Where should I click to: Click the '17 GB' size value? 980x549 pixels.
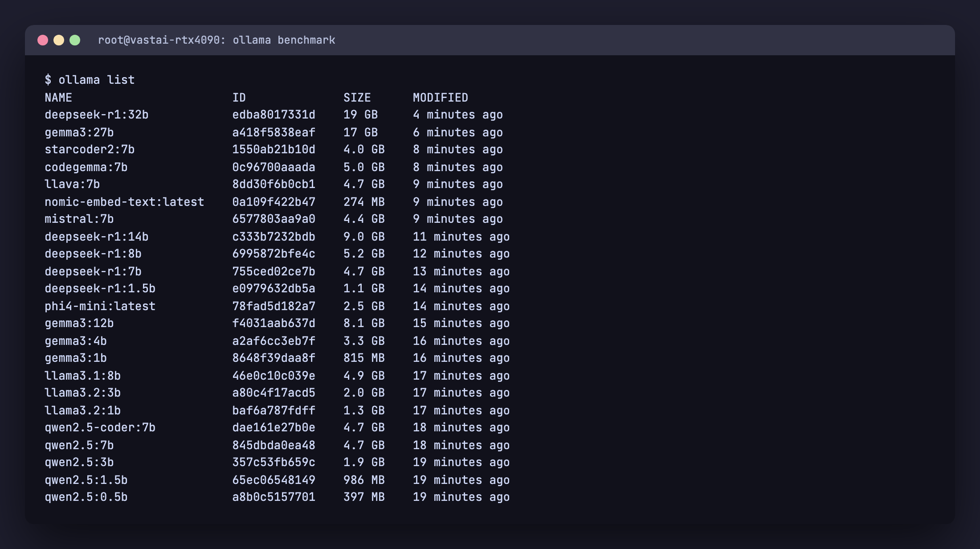click(361, 132)
